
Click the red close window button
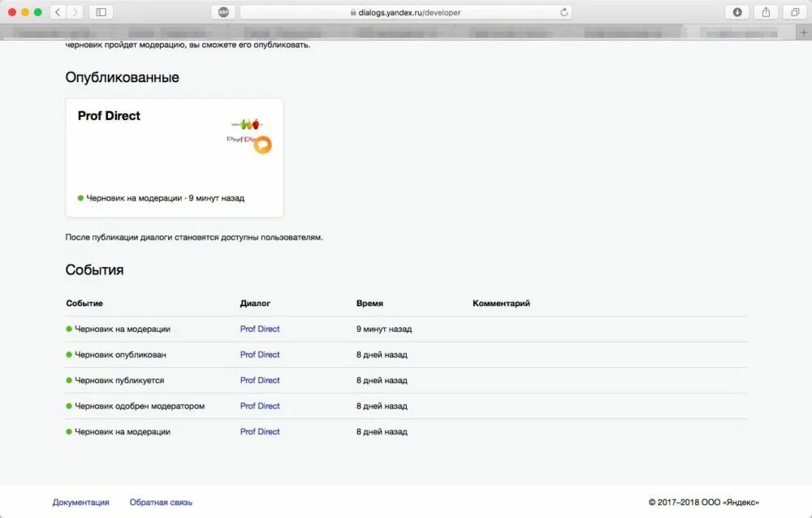(12, 12)
